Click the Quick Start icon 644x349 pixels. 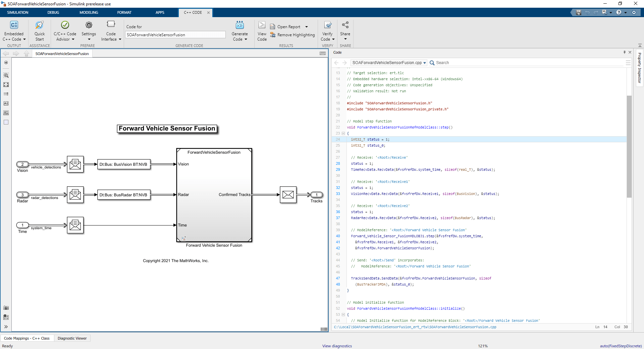coord(40,25)
